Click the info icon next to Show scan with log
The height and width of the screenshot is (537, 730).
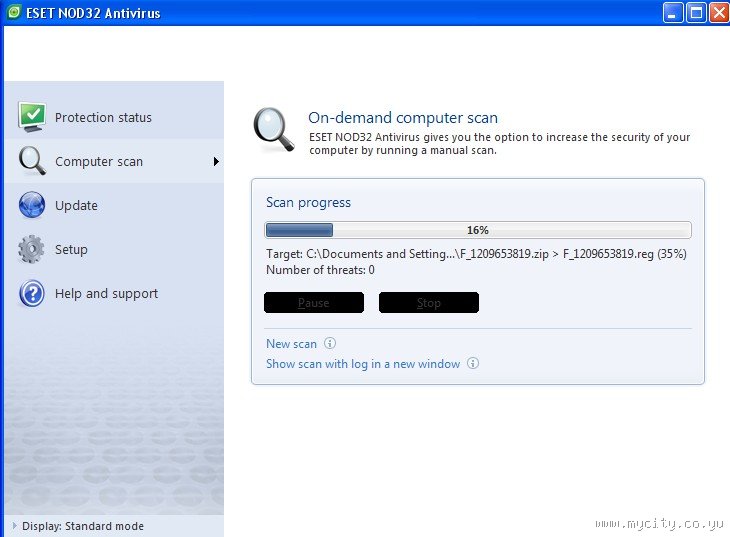pyautogui.click(x=473, y=363)
